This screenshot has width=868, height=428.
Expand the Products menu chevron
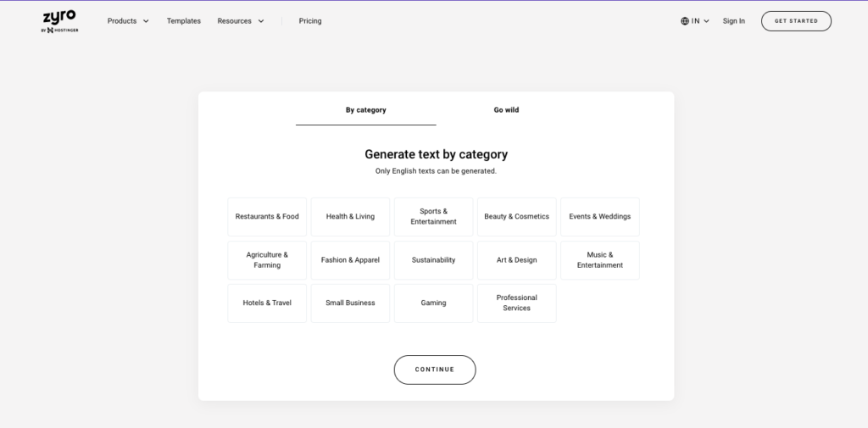pyautogui.click(x=146, y=21)
